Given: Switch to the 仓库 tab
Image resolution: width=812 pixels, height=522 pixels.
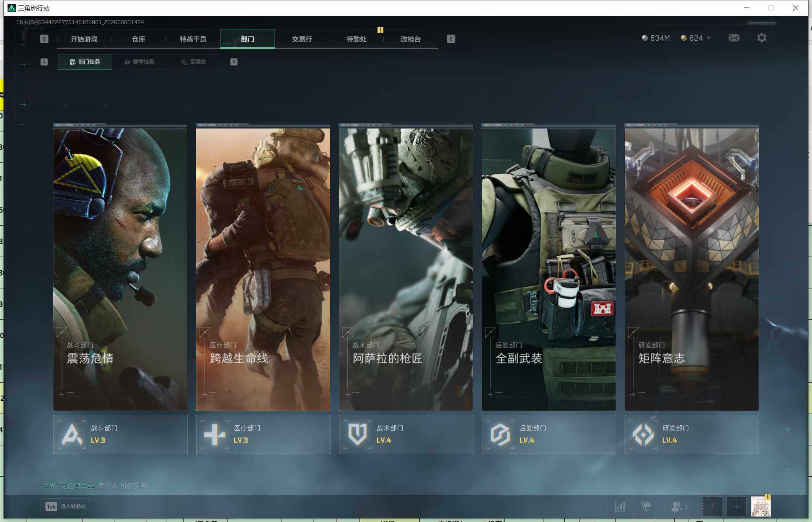Looking at the screenshot, I should [x=139, y=39].
